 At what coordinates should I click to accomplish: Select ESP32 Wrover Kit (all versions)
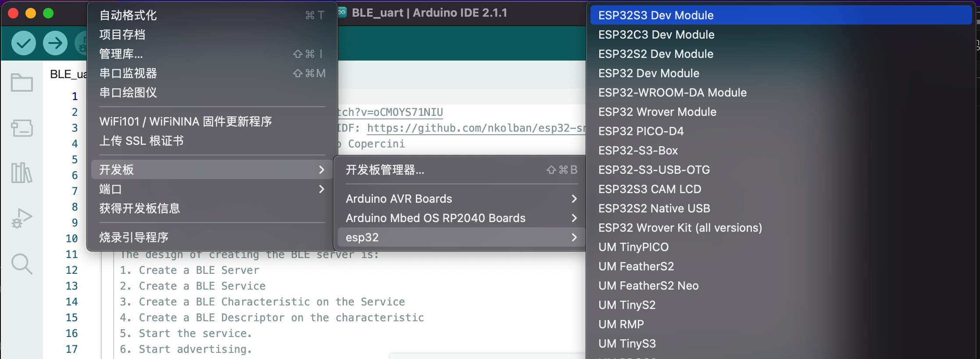click(781, 228)
